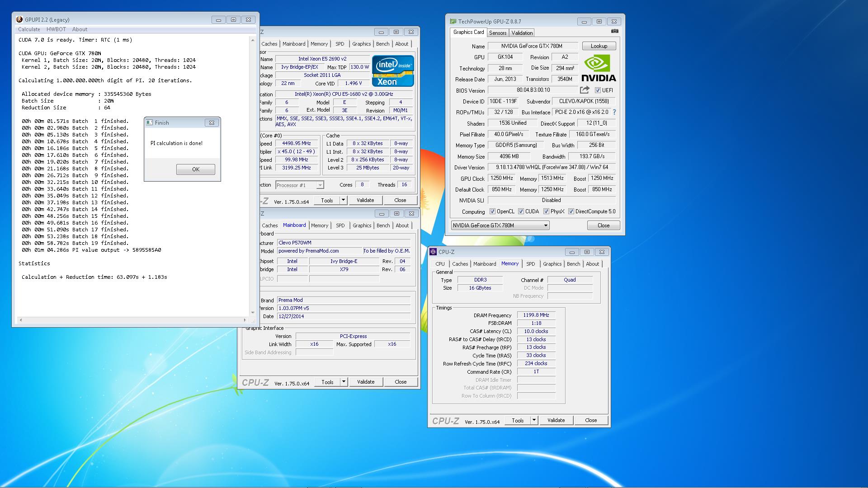Toggle the OpenCL checkbox
This screenshot has width=868, height=488.
tap(492, 211)
